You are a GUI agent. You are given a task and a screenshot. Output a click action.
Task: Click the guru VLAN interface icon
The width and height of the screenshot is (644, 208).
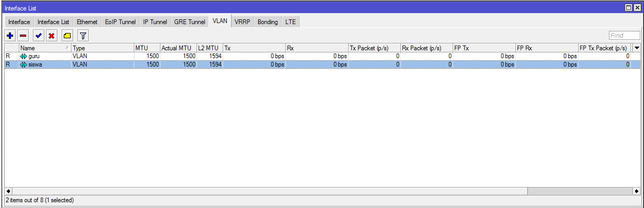click(24, 56)
